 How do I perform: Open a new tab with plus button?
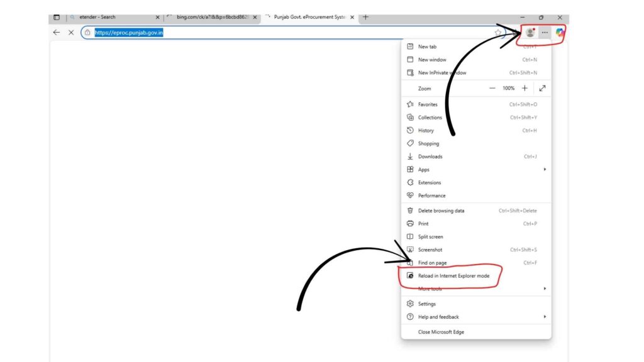click(365, 17)
